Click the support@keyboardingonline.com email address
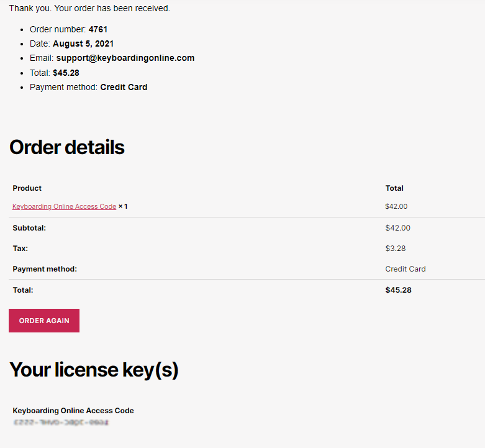 click(x=125, y=58)
